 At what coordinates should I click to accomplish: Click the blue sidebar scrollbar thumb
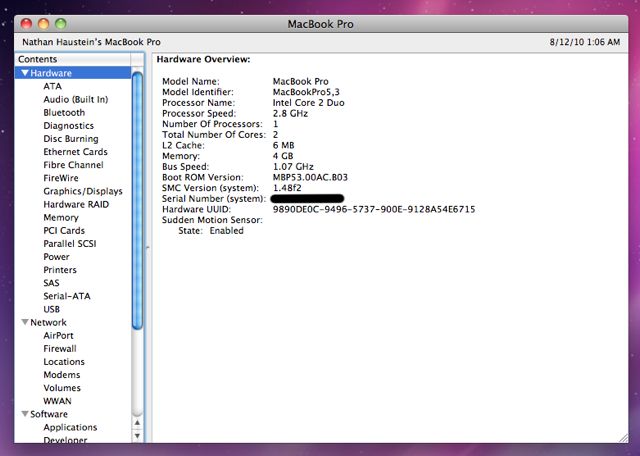click(x=138, y=200)
